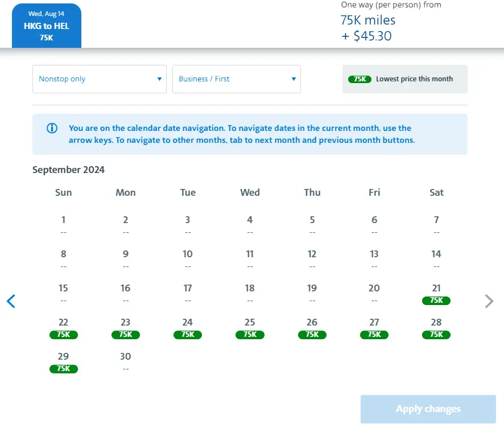This screenshot has width=504, height=428.
Task: Go to previous month using left arrow
Action: 11,301
